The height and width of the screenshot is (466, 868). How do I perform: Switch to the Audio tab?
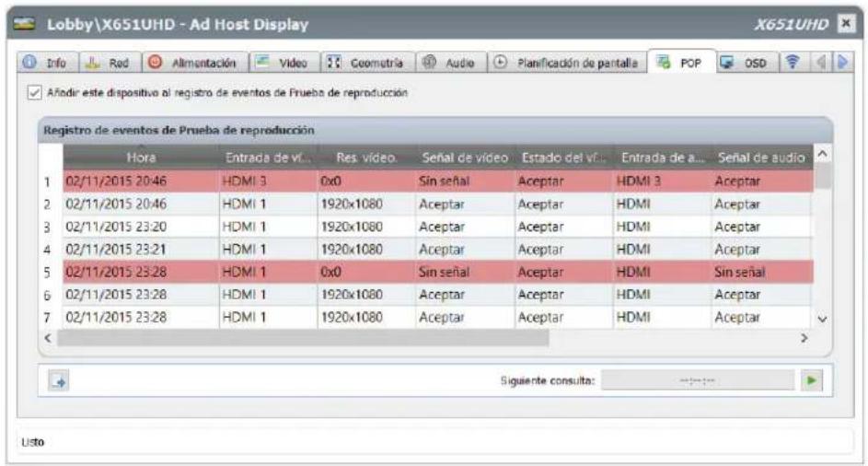451,63
